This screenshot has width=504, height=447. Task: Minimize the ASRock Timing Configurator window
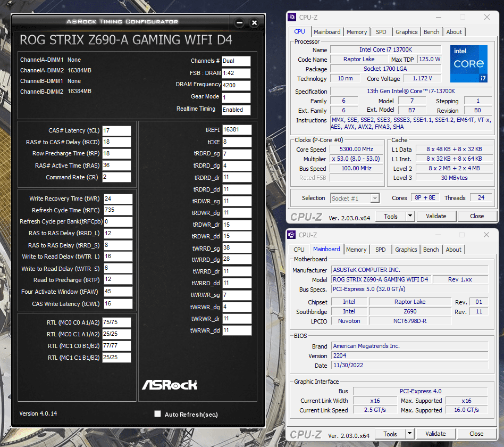tap(239, 22)
